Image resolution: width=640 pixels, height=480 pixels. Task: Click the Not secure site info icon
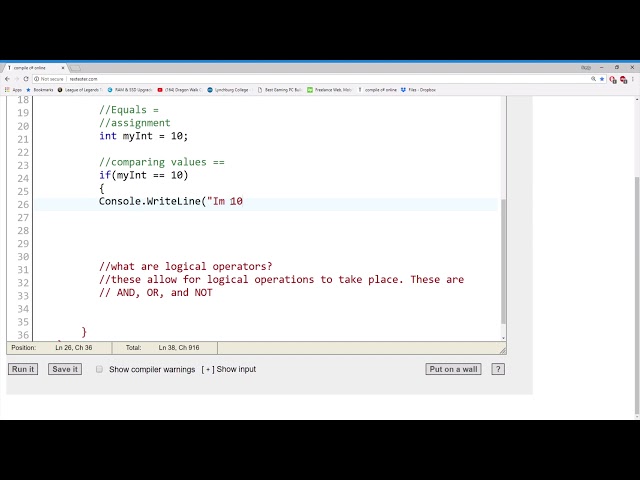tap(36, 79)
